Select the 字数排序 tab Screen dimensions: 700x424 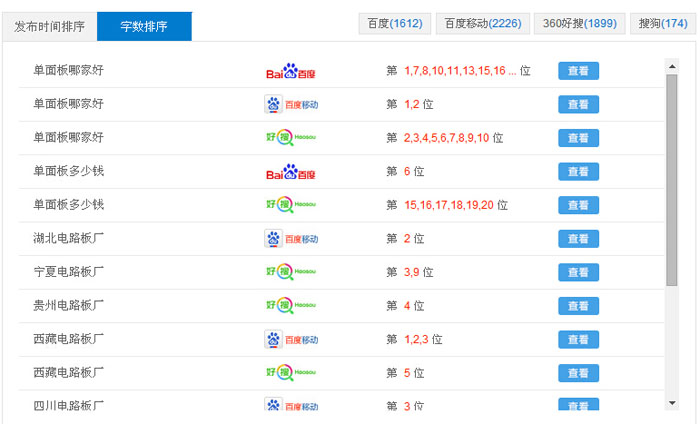144,27
